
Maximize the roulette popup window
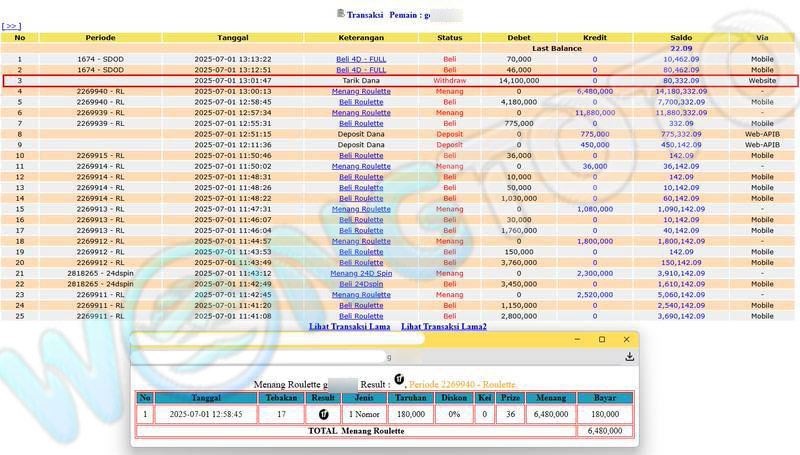tap(601, 340)
